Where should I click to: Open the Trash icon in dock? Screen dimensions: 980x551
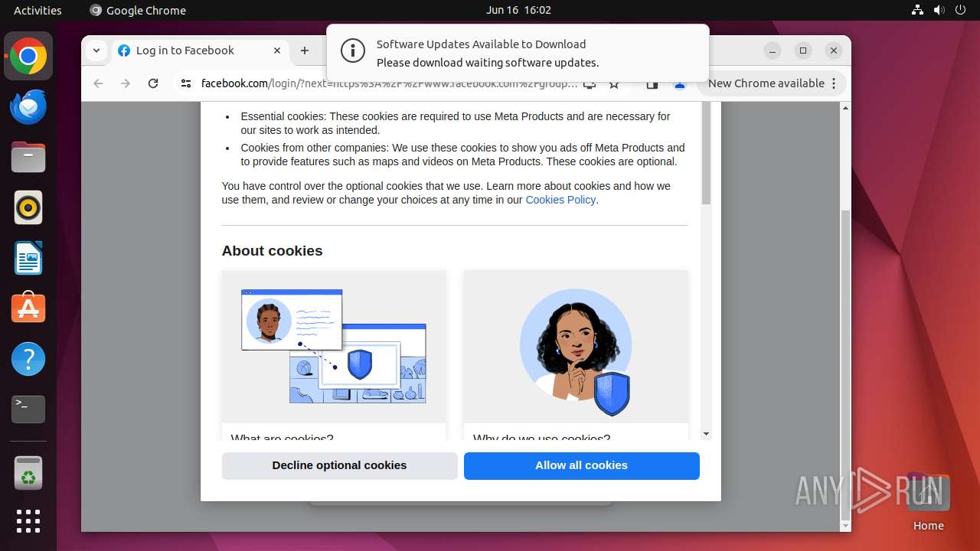[28, 473]
